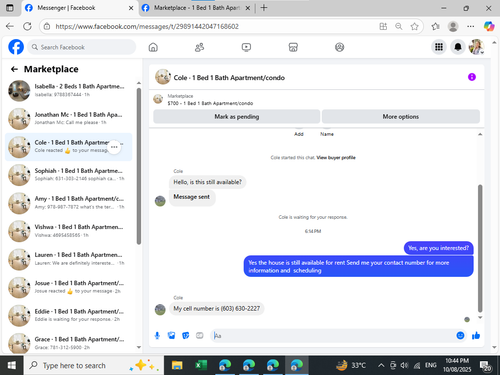Screen dimensions: 500x375
Task: Open the account profile picture menu
Action: 476,47
